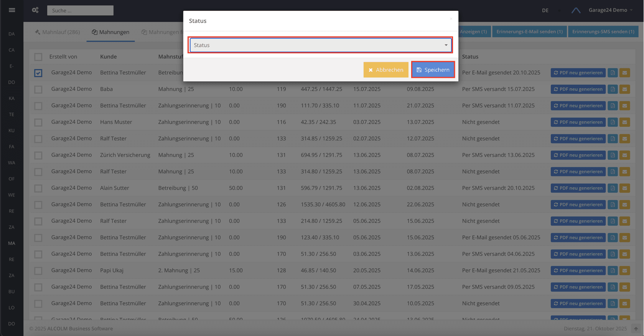Click Erinnerungs-E-Mail senden (1) button
The height and width of the screenshot is (336, 644).
point(529,31)
